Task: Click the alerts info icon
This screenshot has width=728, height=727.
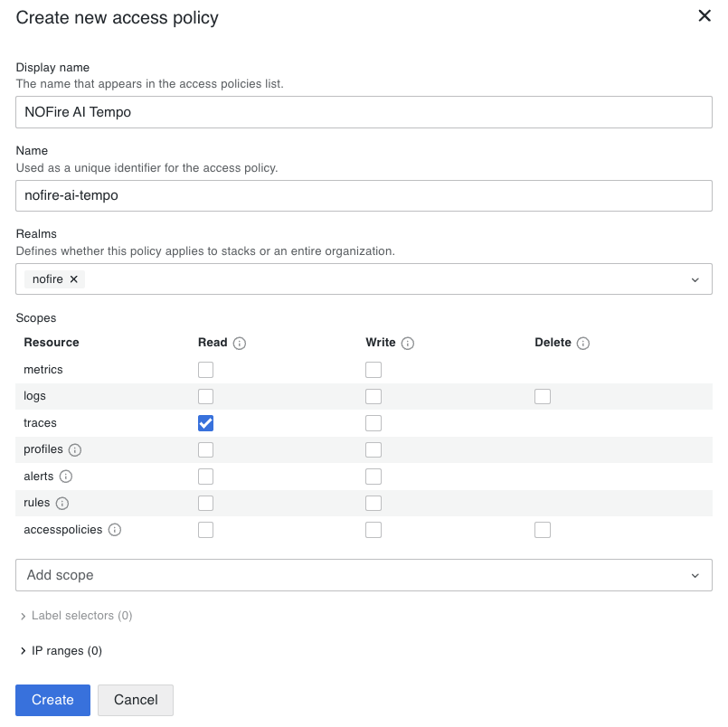Action: tap(66, 477)
